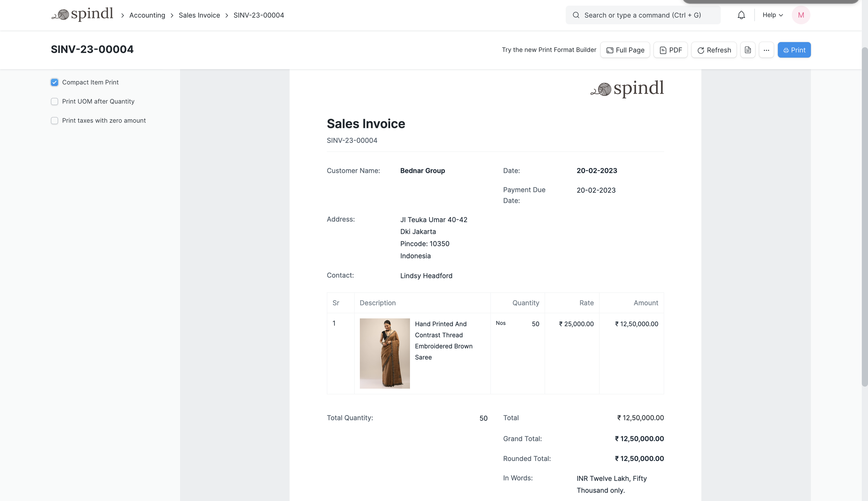The image size is (868, 501).
Task: Click the page vertical scrollbar
Action: [x=864, y=216]
